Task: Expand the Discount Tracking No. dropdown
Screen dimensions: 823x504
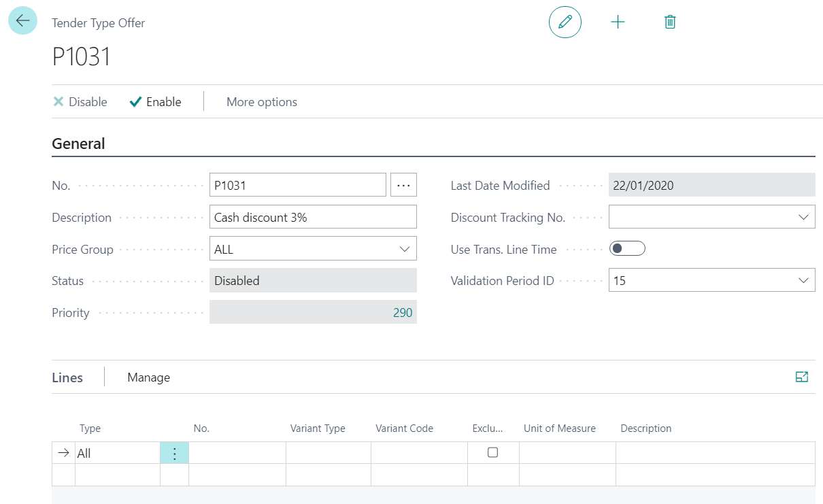Action: click(x=803, y=218)
